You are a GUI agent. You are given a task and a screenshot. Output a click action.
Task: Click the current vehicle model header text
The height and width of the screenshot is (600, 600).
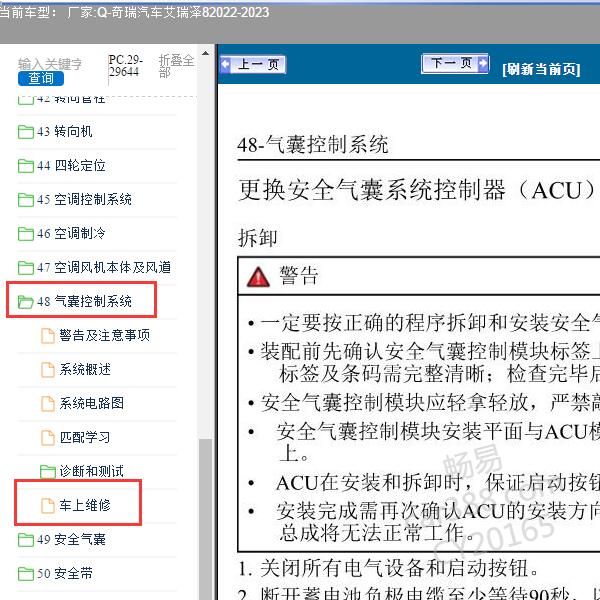click(134, 13)
